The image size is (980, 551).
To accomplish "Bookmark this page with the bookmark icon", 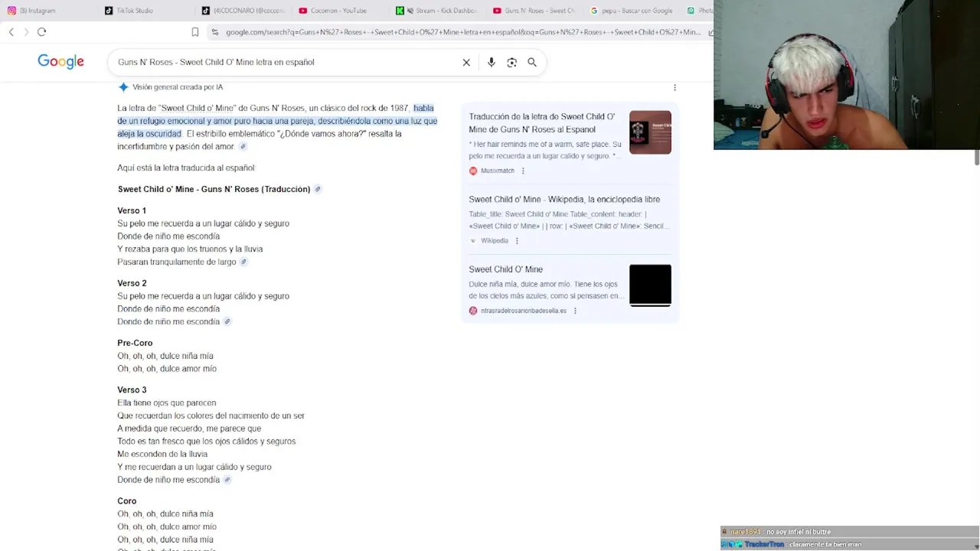I will tap(195, 32).
